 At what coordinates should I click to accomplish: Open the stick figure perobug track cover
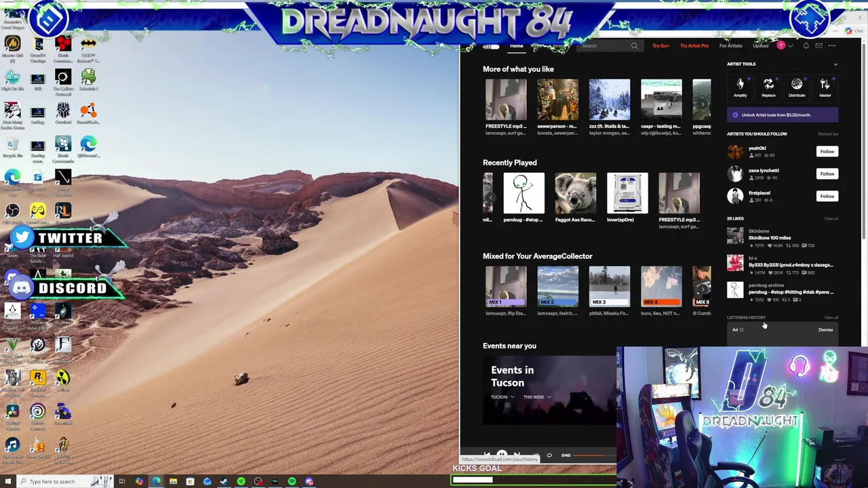coord(524,193)
